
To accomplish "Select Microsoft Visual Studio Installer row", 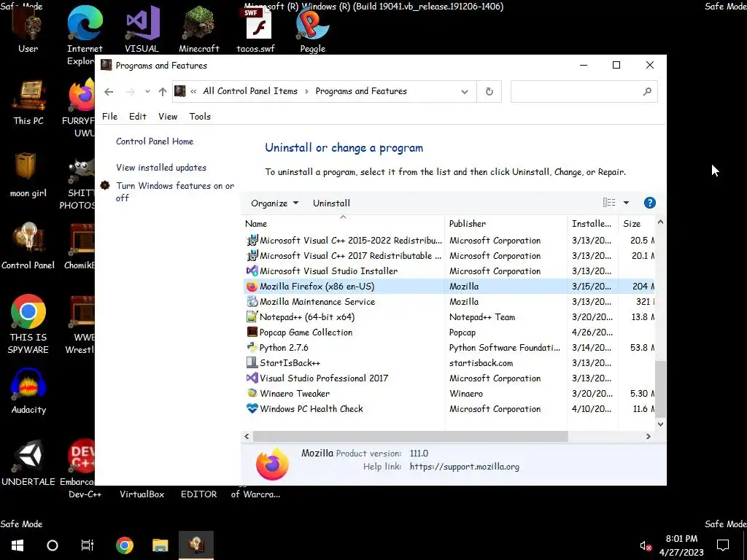I will point(449,271).
